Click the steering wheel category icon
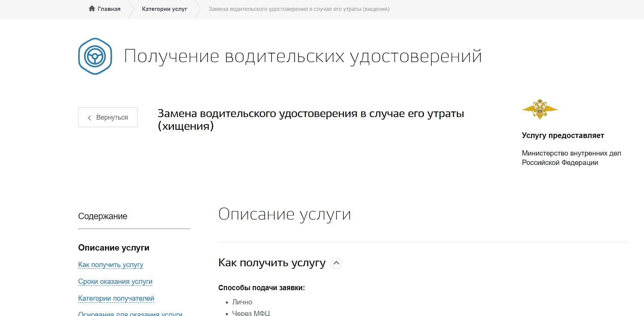The width and height of the screenshot is (644, 316). (x=95, y=56)
